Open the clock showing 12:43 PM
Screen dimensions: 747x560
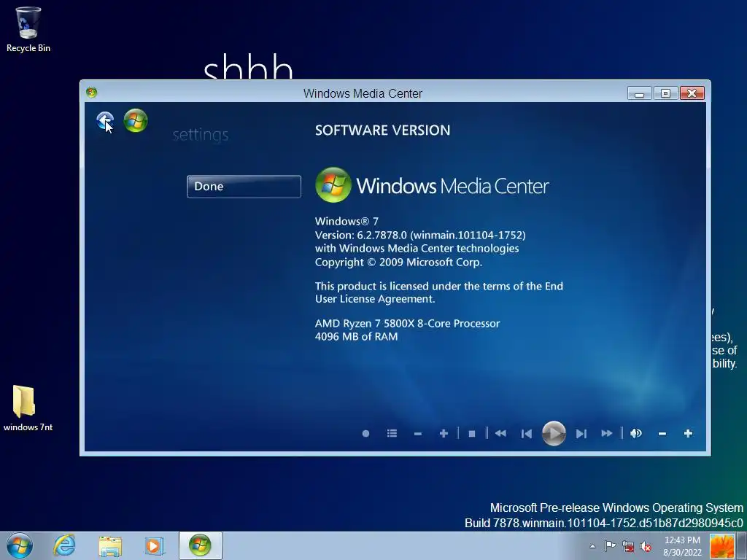pyautogui.click(x=682, y=546)
